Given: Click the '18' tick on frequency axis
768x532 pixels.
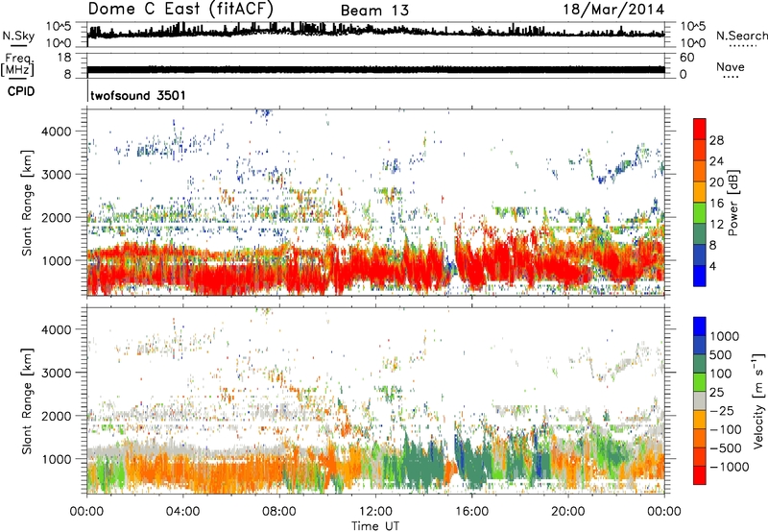Looking at the screenshot, I should 64,58.
